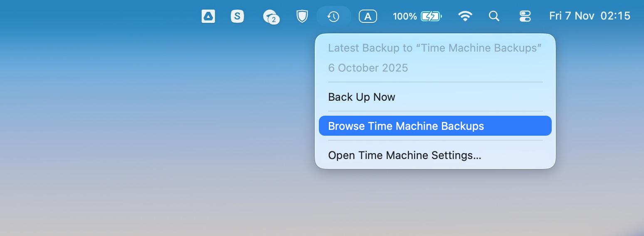
Task: Click the shield security icon in menu bar
Action: [x=302, y=16]
